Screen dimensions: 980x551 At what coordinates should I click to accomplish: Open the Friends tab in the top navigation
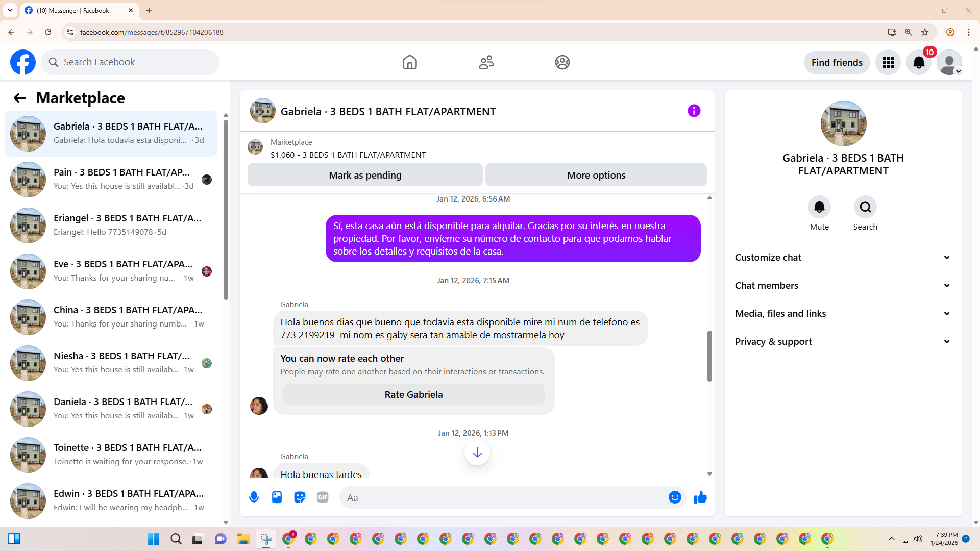(486, 62)
